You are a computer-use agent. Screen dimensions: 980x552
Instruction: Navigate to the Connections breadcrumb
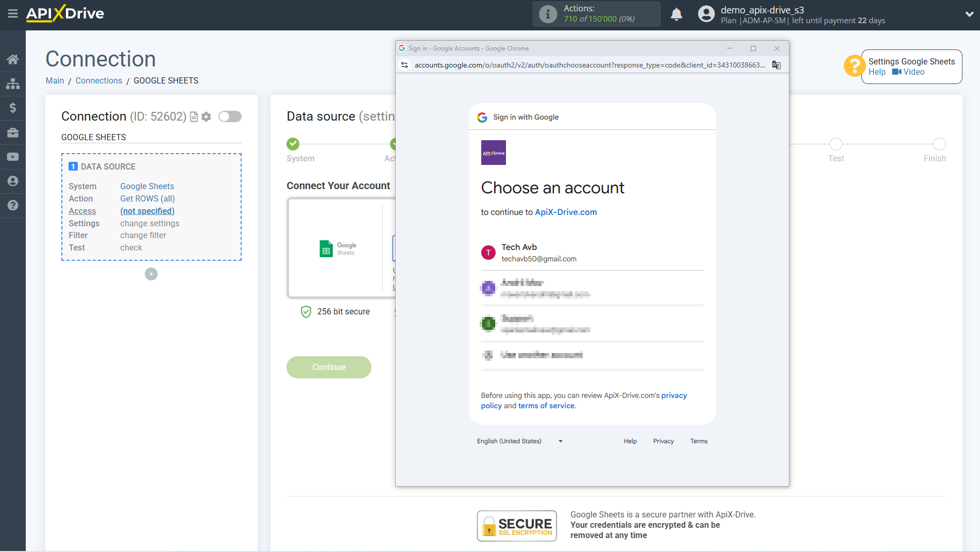pos(98,80)
